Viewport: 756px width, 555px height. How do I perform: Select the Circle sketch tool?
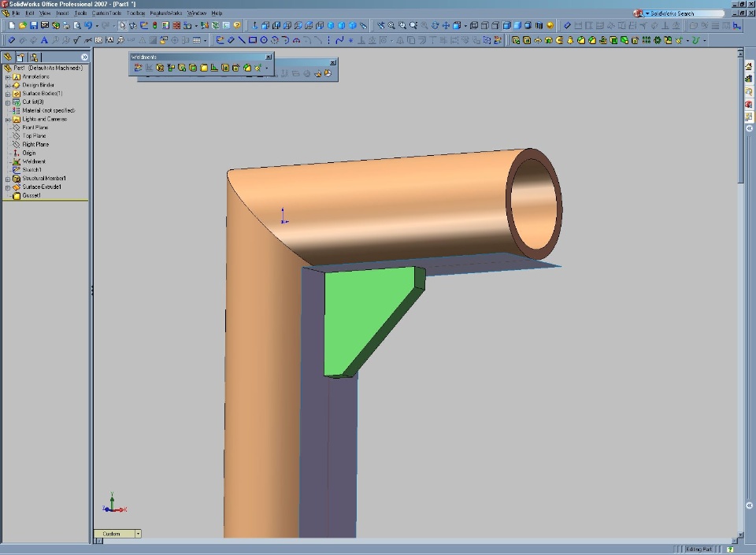tap(264, 40)
